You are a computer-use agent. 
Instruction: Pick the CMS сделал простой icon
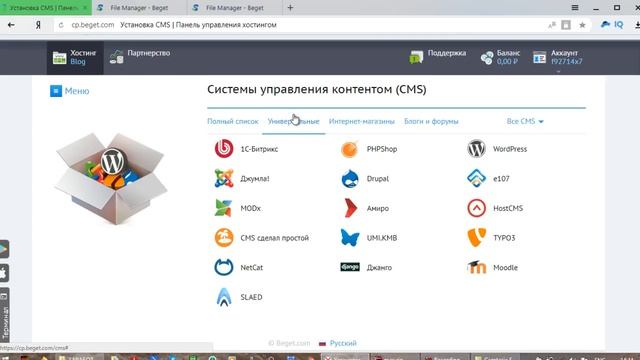click(x=224, y=238)
